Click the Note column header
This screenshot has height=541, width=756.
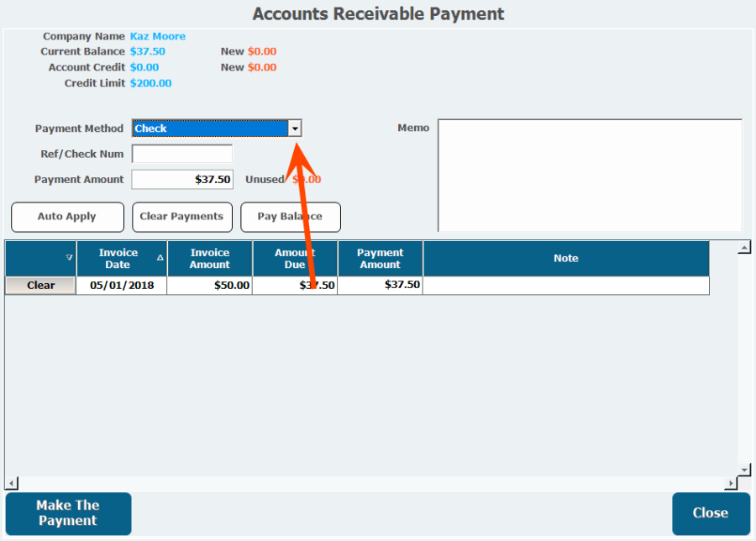tap(565, 259)
